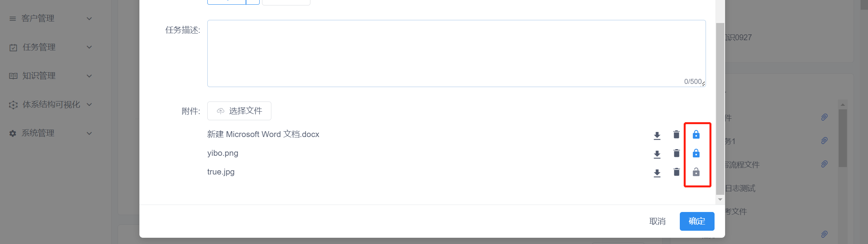868x244 pixels.
Task: Expand the 客户管理 menu chevron
Action: tap(89, 19)
